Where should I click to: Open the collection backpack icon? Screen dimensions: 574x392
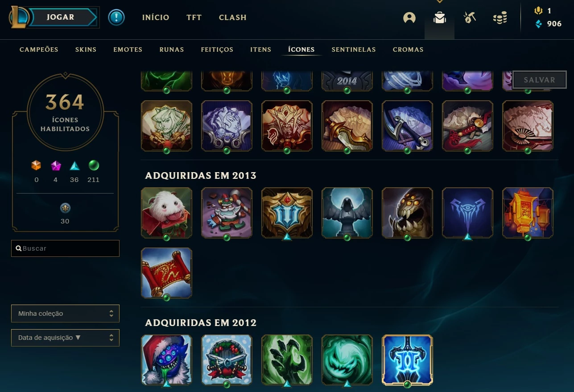click(x=440, y=18)
